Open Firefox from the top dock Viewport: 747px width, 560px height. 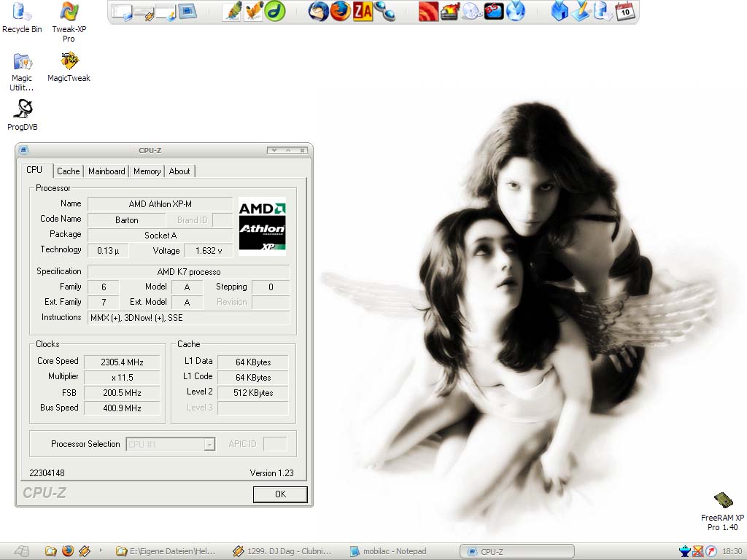click(340, 11)
